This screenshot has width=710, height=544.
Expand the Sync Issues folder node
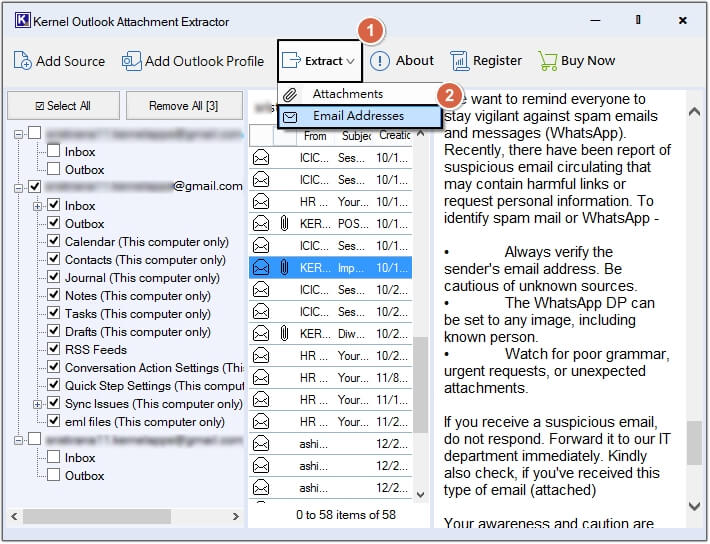pos(37,404)
